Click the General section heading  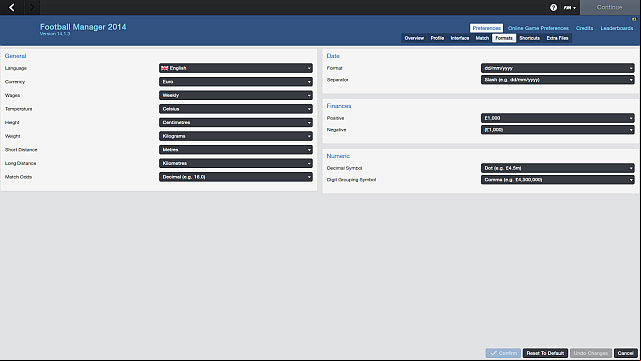16,56
